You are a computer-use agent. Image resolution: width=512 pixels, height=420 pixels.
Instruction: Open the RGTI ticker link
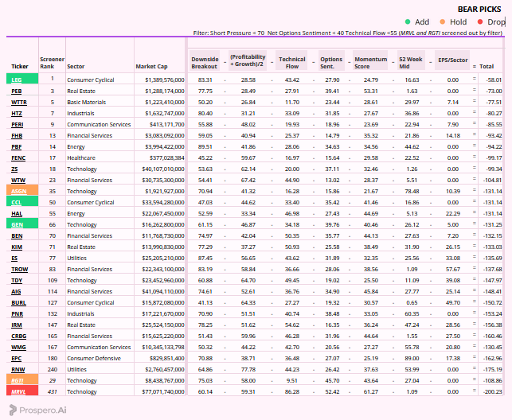[x=18, y=380]
